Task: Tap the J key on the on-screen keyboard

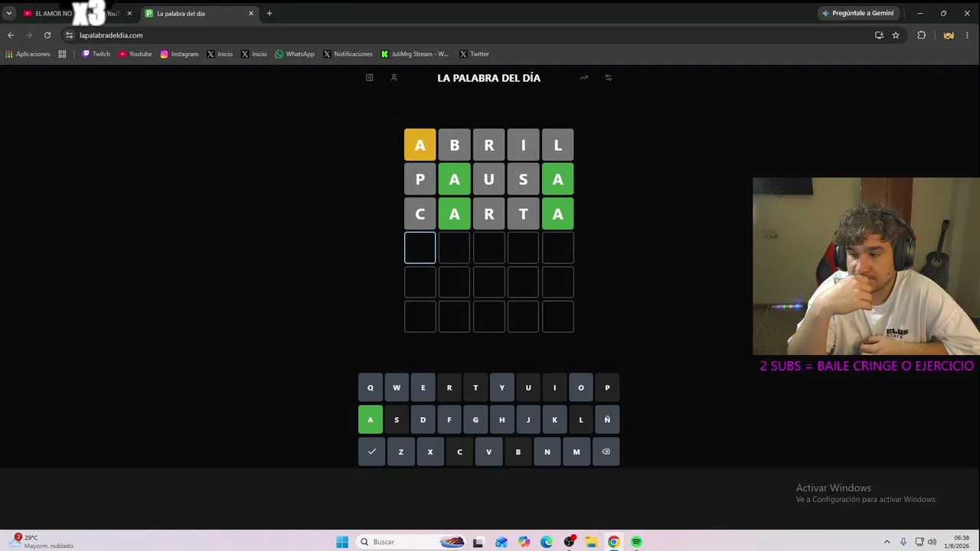Action: point(528,419)
